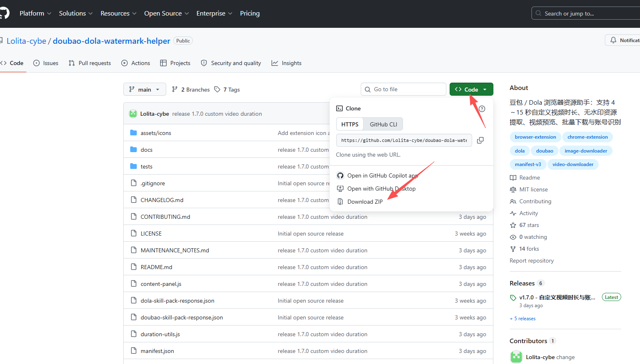Viewport: 640px width, 364px height.
Task: Click the contributor avatar for Lolita-cybe
Action: (x=516, y=357)
